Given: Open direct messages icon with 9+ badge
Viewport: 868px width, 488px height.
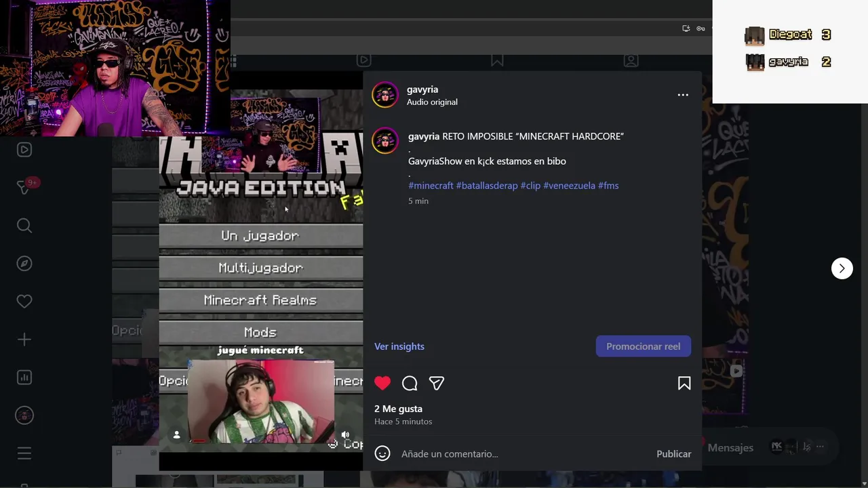Looking at the screenshot, I should (26, 186).
